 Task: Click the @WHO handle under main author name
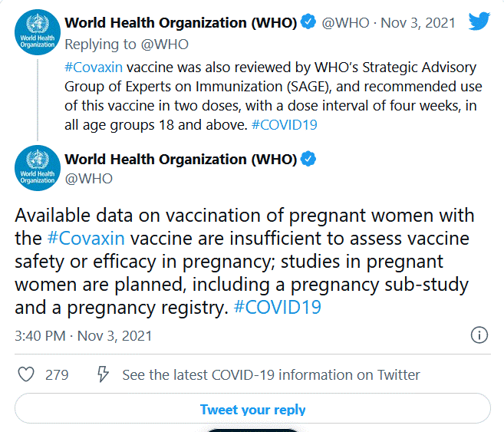click(88, 179)
